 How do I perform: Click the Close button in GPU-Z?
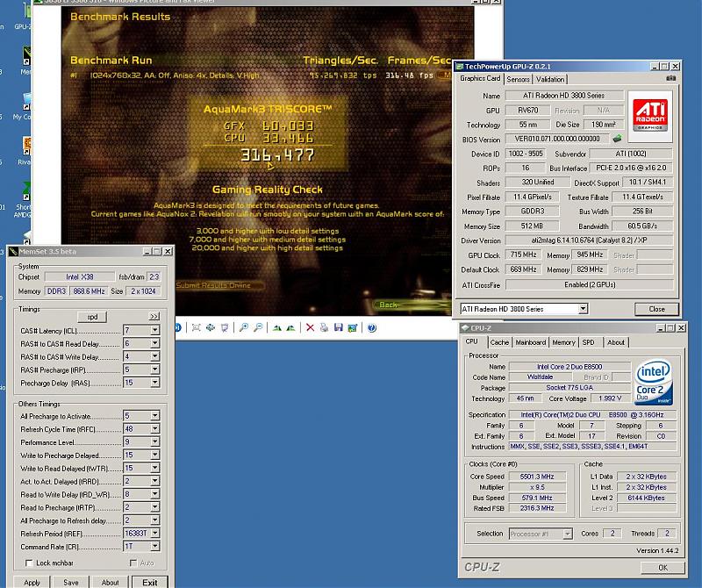[x=656, y=309]
